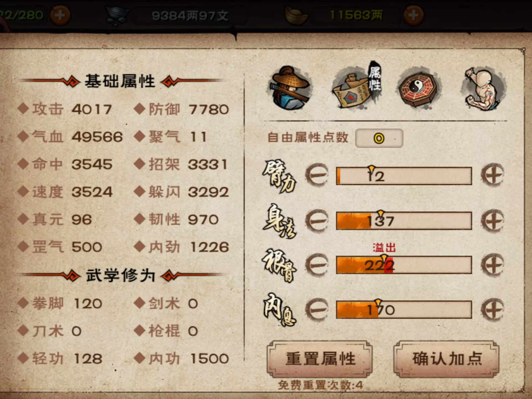532x399 pixels.
Task: Decrease 身法 with the minus button
Action: pyautogui.click(x=317, y=221)
